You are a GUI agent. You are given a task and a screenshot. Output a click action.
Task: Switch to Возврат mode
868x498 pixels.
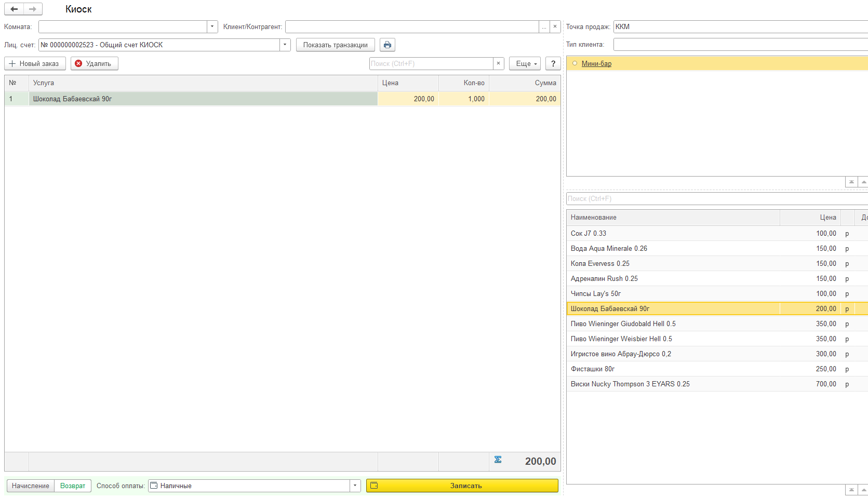click(x=73, y=486)
